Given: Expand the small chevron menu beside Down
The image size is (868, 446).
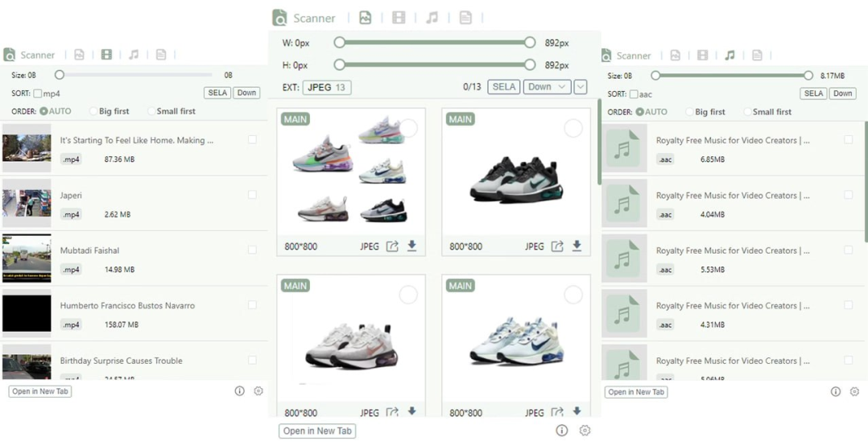Looking at the screenshot, I should (580, 86).
